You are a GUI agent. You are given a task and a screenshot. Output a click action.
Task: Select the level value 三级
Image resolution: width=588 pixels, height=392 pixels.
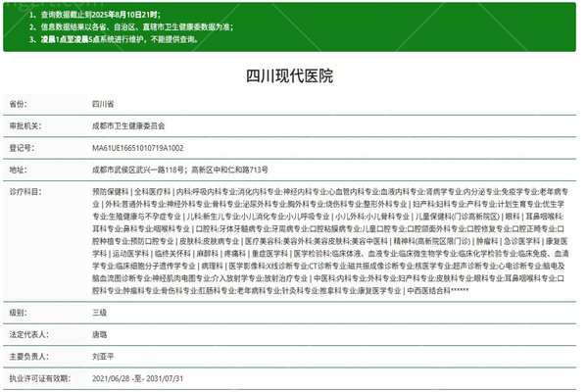tap(100, 313)
